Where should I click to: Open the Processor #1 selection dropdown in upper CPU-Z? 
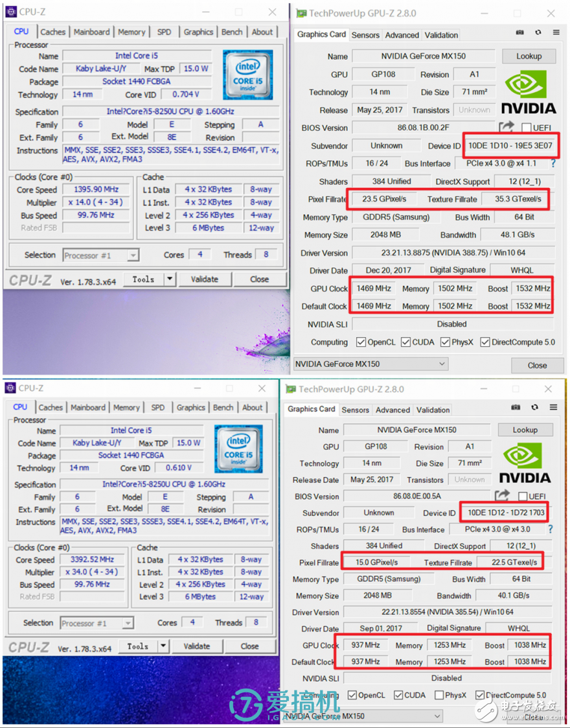click(100, 255)
